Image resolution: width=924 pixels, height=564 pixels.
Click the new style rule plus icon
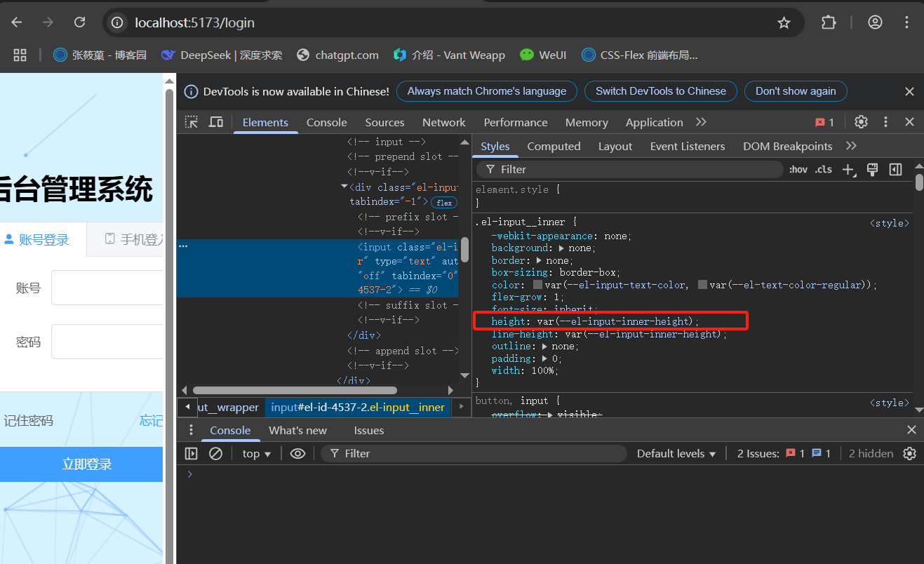tap(848, 169)
